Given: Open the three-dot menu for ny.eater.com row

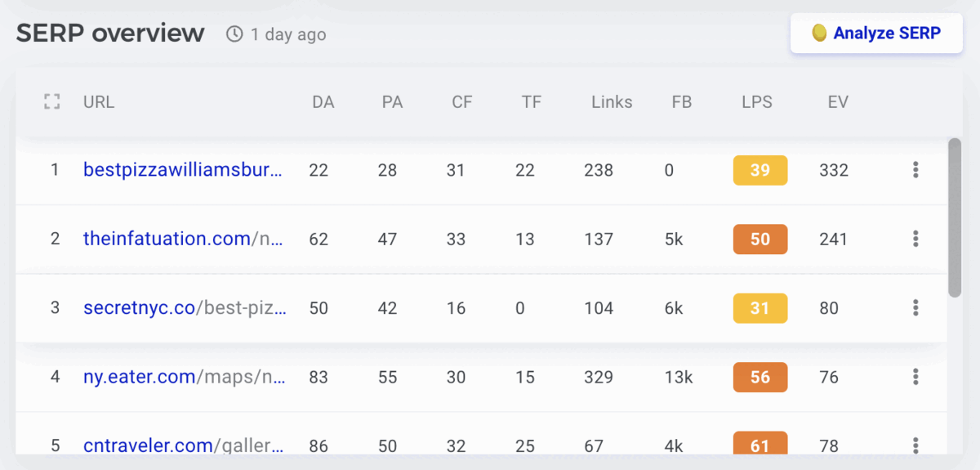Looking at the screenshot, I should [915, 377].
